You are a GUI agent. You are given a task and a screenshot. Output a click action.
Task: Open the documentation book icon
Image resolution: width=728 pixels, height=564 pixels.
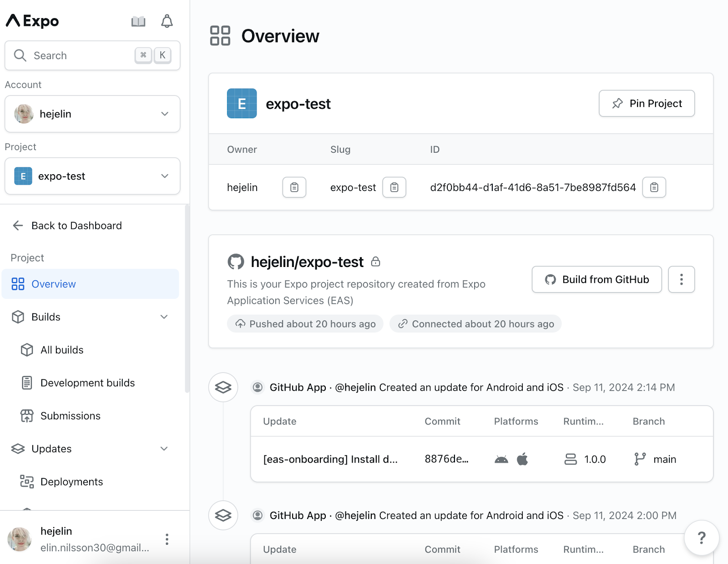(x=138, y=21)
